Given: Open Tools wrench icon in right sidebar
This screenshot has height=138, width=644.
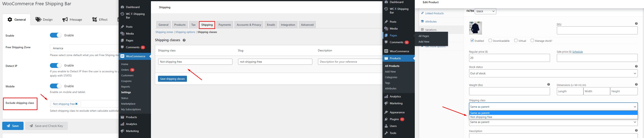Looking at the screenshot, I should click(x=386, y=133).
